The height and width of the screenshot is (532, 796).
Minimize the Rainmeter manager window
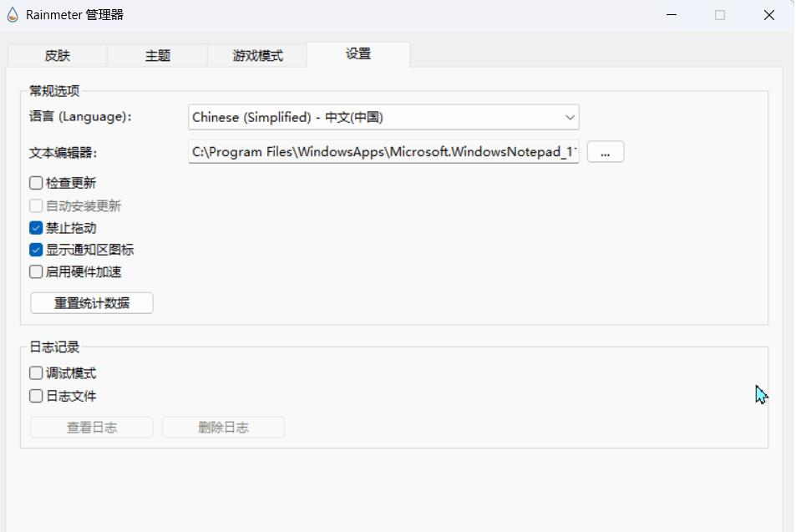point(671,15)
